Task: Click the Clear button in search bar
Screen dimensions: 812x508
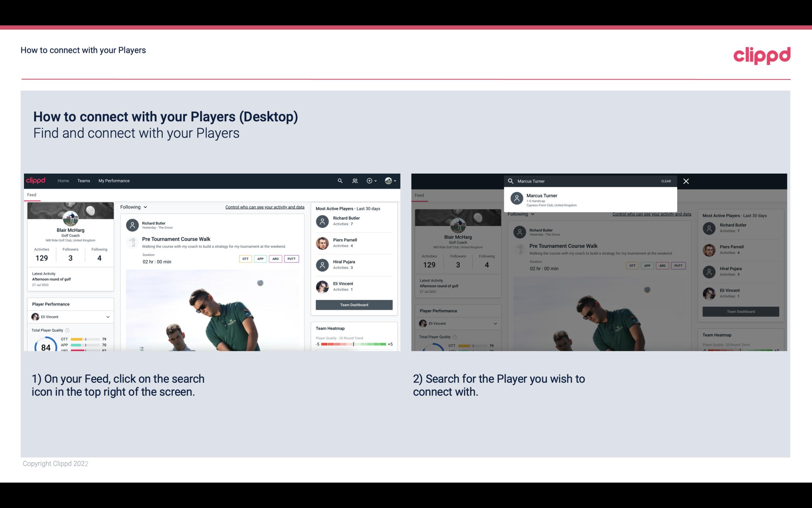Action: pos(665,181)
